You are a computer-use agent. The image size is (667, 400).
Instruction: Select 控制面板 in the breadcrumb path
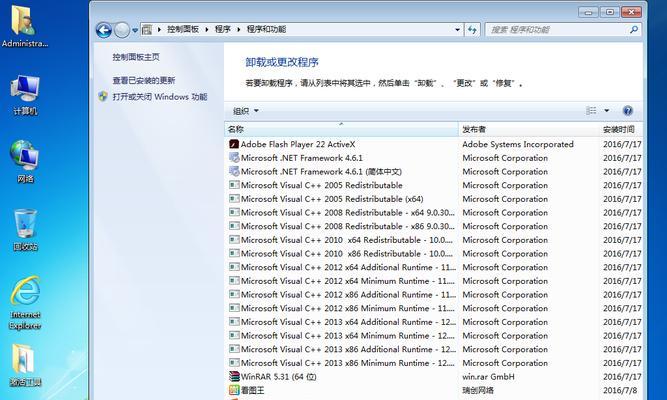(x=182, y=29)
